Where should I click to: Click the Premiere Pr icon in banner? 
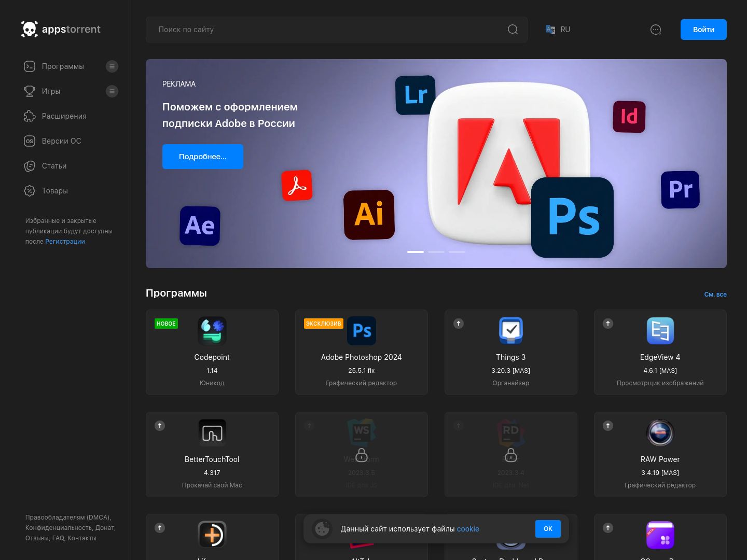(681, 190)
